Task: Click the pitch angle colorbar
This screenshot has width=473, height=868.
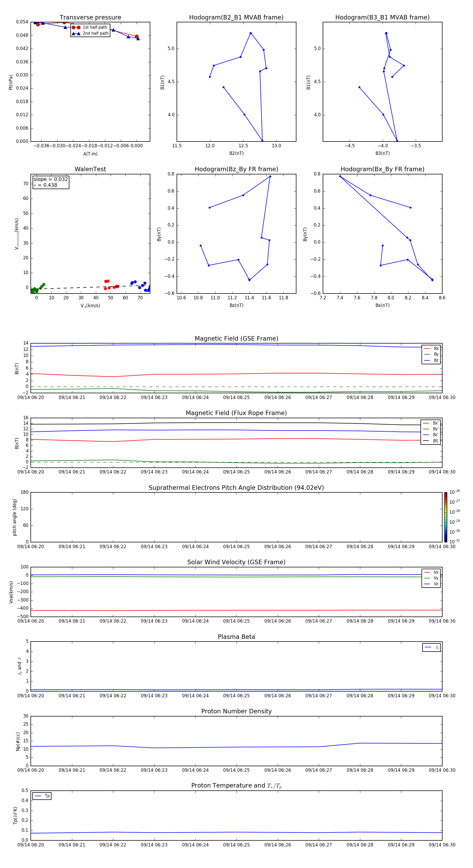Action: point(446,517)
